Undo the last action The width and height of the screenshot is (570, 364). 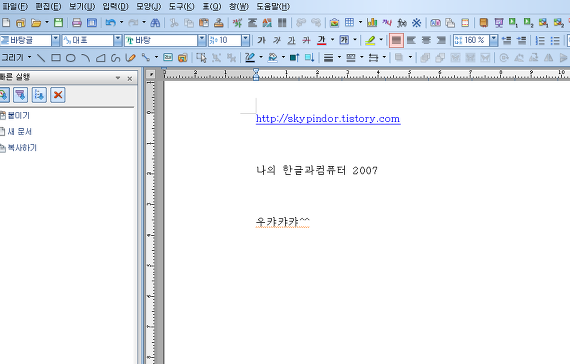(111, 23)
